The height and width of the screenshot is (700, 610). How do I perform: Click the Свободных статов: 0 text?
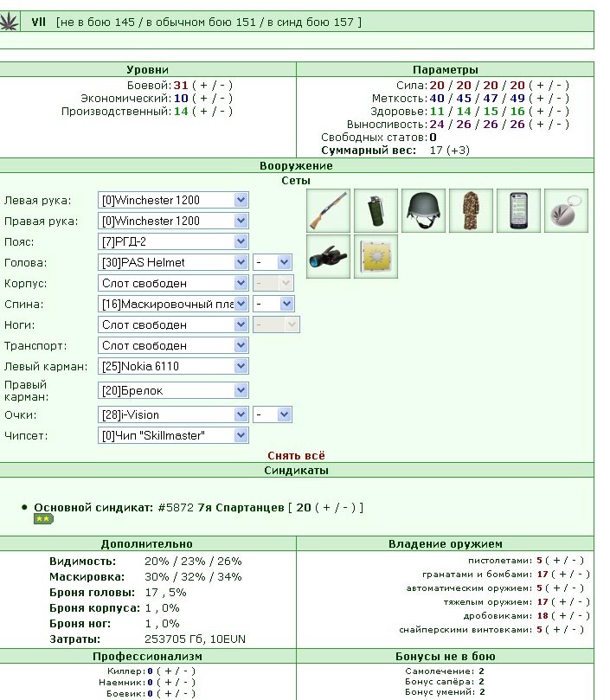click(379, 138)
